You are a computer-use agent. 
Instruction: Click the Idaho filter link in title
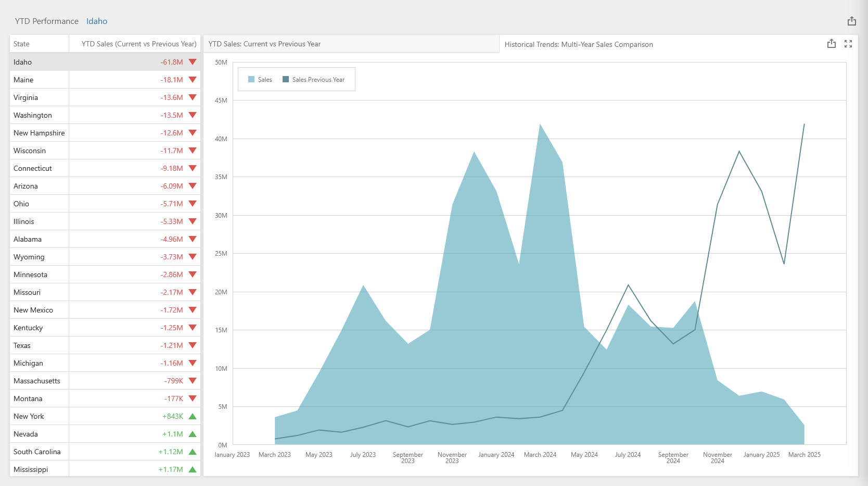(x=97, y=21)
